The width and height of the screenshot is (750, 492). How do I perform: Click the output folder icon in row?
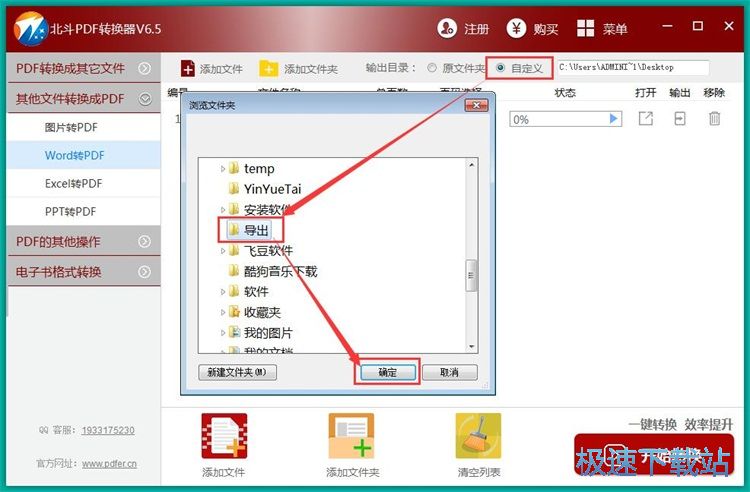[x=680, y=119]
